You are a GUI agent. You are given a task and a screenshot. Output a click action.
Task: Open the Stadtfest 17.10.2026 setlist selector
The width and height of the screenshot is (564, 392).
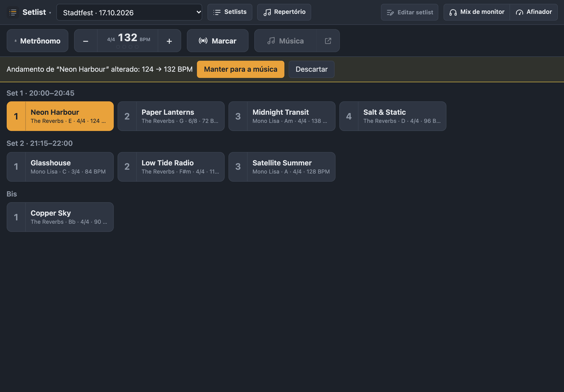(129, 12)
